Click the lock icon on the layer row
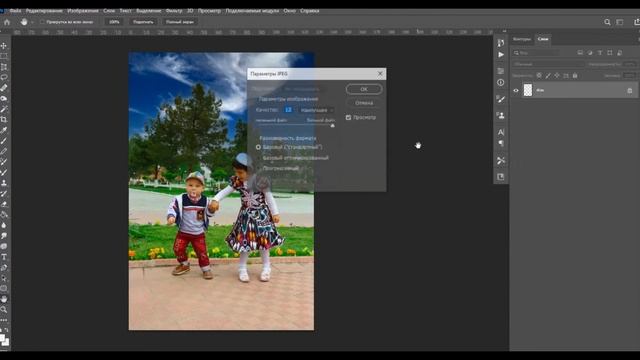Image resolution: width=640 pixels, height=360 pixels. point(629,90)
